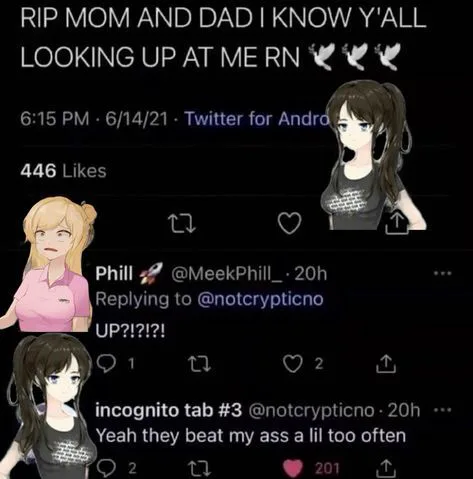473x479 pixels.
Task: Retweet Phill's reply
Action: (x=199, y=364)
